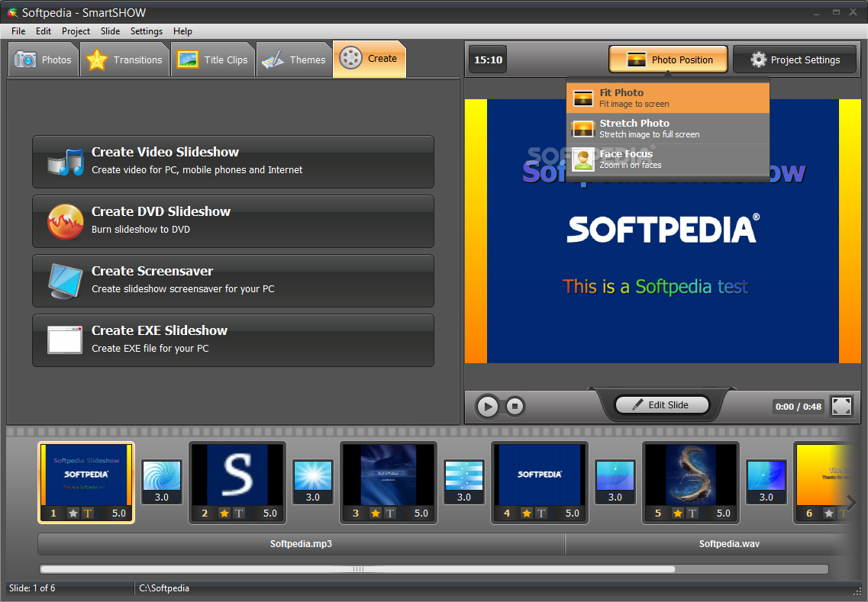Image resolution: width=868 pixels, height=602 pixels.
Task: Open the Photo Position dropdown
Action: click(668, 60)
